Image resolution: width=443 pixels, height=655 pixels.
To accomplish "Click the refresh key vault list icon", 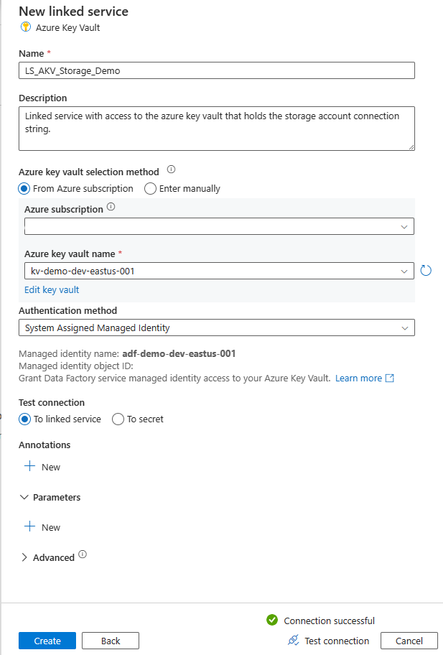I will pos(425,271).
